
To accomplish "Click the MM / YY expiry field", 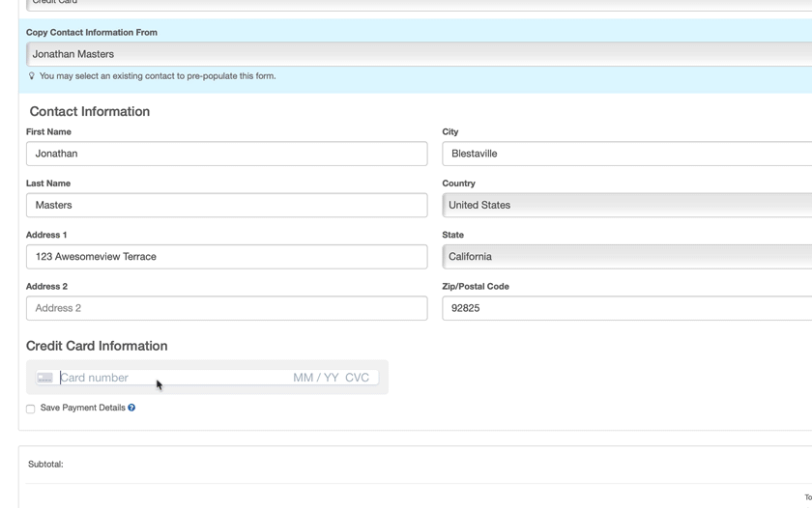I will [x=316, y=378].
